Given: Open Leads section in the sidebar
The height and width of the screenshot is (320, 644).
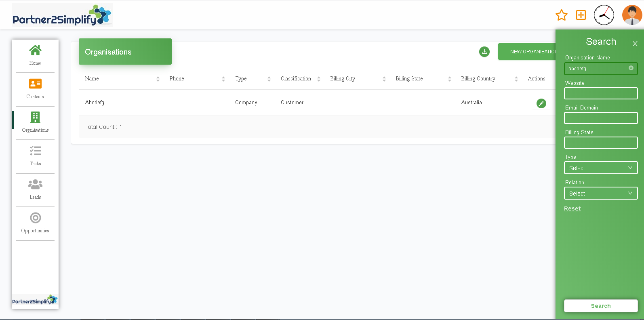Looking at the screenshot, I should coord(35,189).
